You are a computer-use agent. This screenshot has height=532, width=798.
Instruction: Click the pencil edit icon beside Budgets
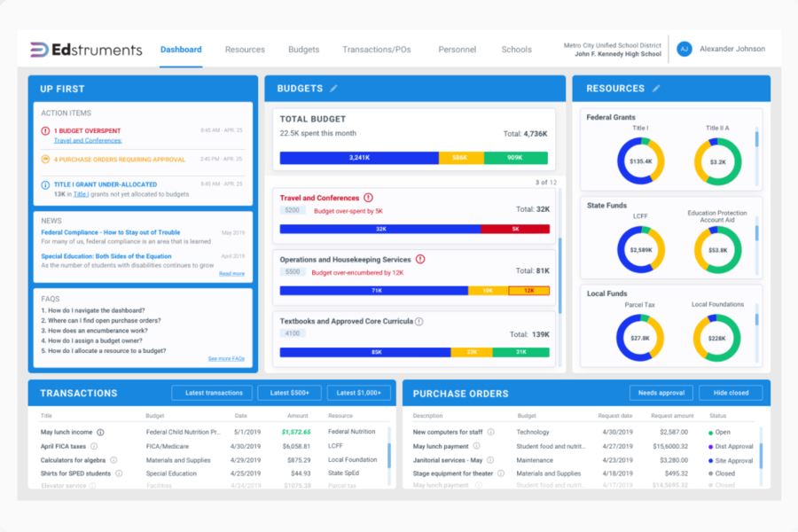coord(334,89)
